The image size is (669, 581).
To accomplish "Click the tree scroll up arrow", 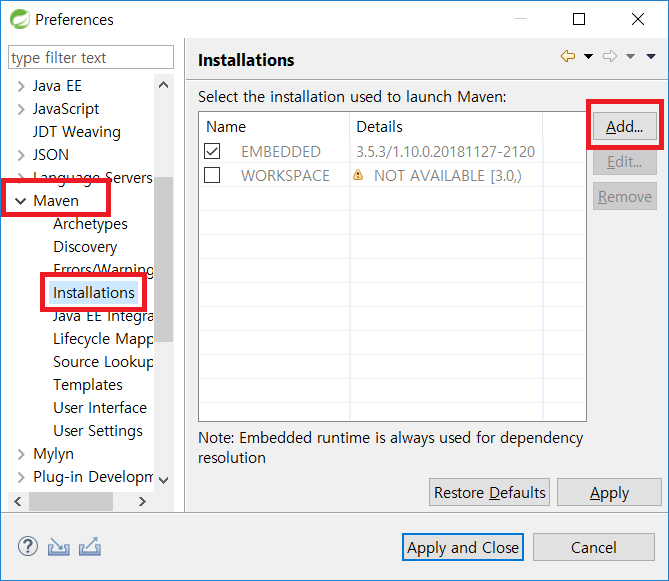I will (163, 85).
